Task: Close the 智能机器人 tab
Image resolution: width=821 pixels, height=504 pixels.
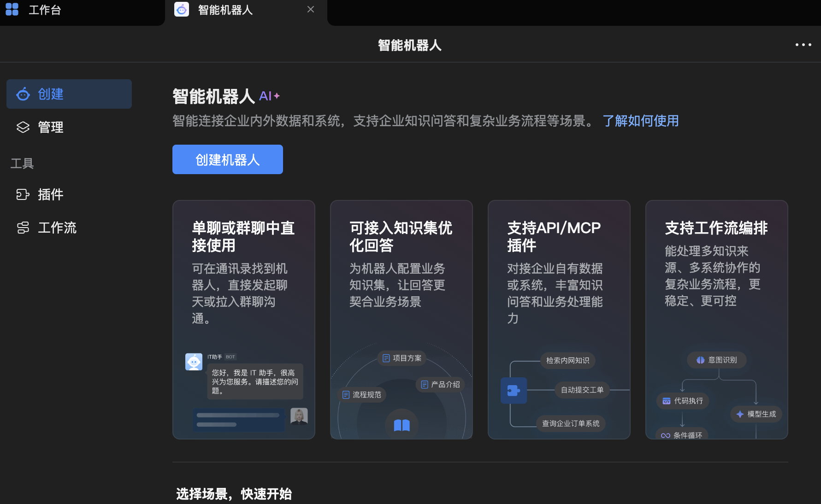Action: [x=311, y=9]
